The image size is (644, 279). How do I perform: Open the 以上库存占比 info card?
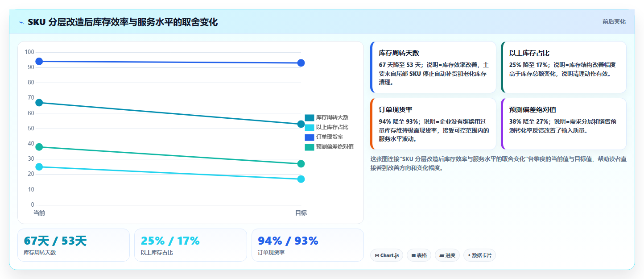pyautogui.click(x=563, y=67)
